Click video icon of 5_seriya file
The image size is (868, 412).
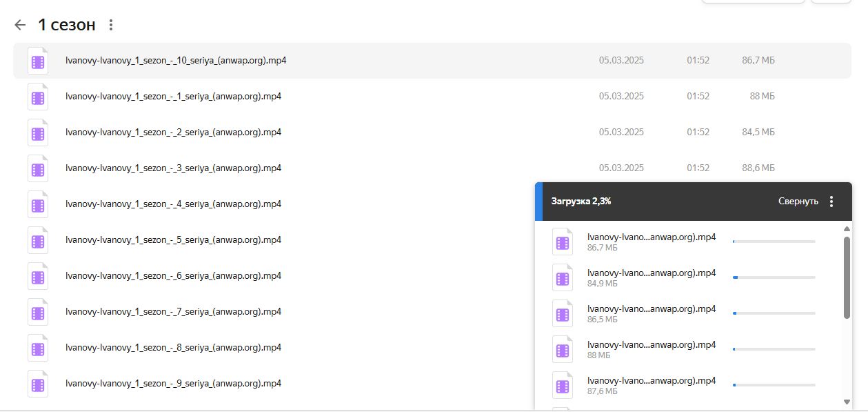(x=38, y=240)
